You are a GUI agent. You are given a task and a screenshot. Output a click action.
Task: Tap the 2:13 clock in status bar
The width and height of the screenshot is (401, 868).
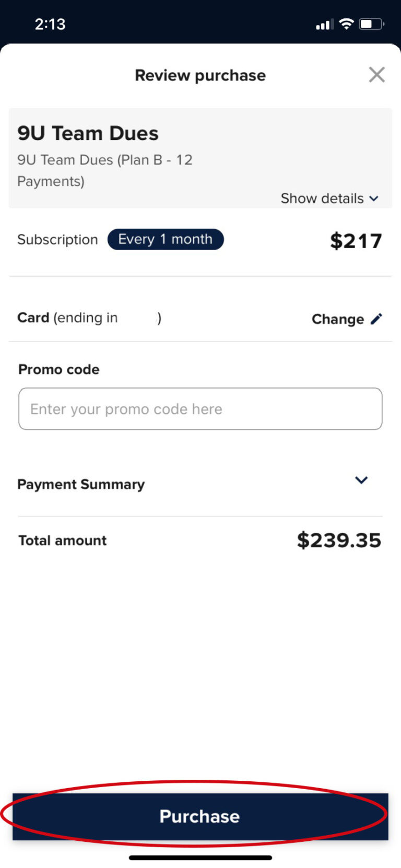click(50, 24)
